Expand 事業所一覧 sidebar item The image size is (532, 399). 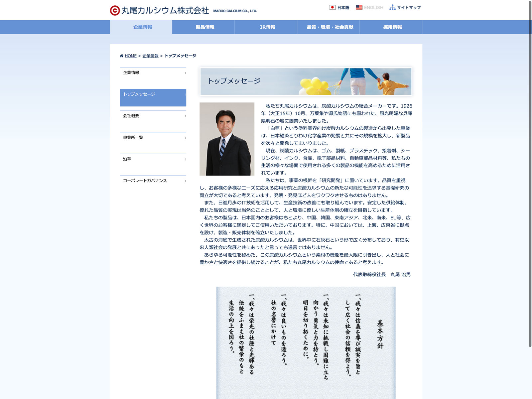[153, 138]
